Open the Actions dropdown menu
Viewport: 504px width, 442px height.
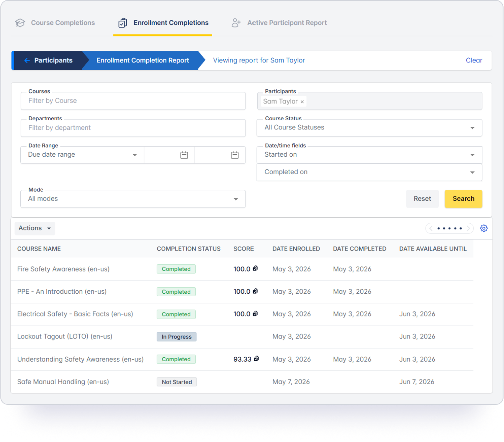35,228
